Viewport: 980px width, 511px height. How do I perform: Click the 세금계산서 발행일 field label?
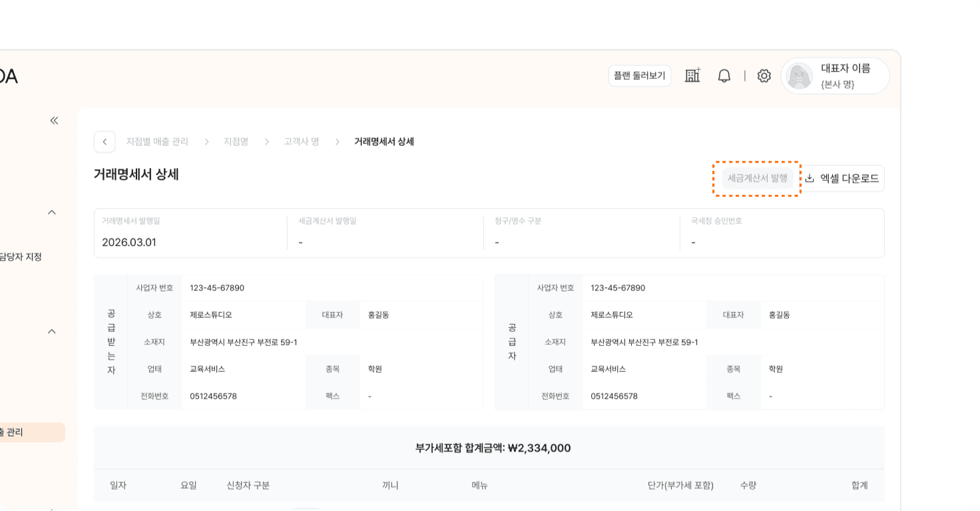point(327,221)
